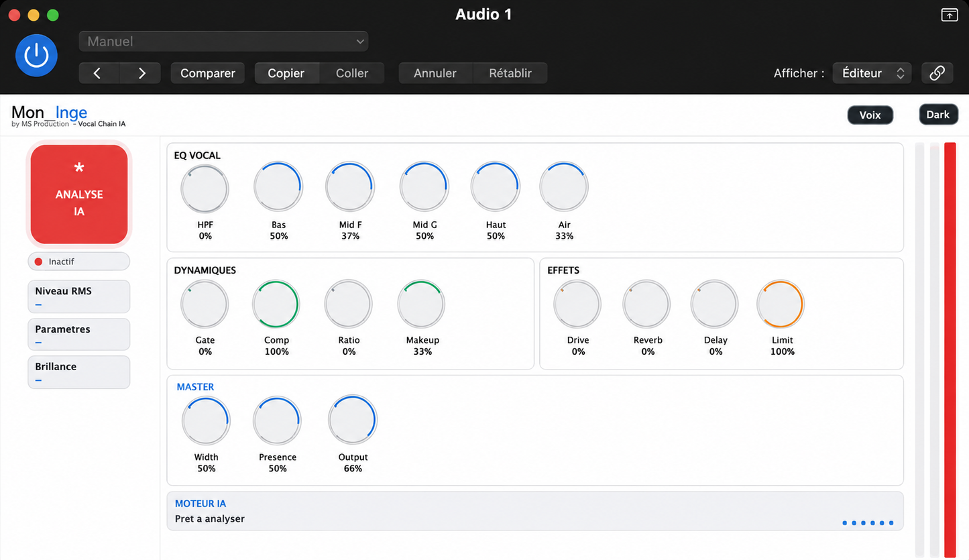969x560 pixels.
Task: Toggle the Dark theme button
Action: [x=938, y=115]
